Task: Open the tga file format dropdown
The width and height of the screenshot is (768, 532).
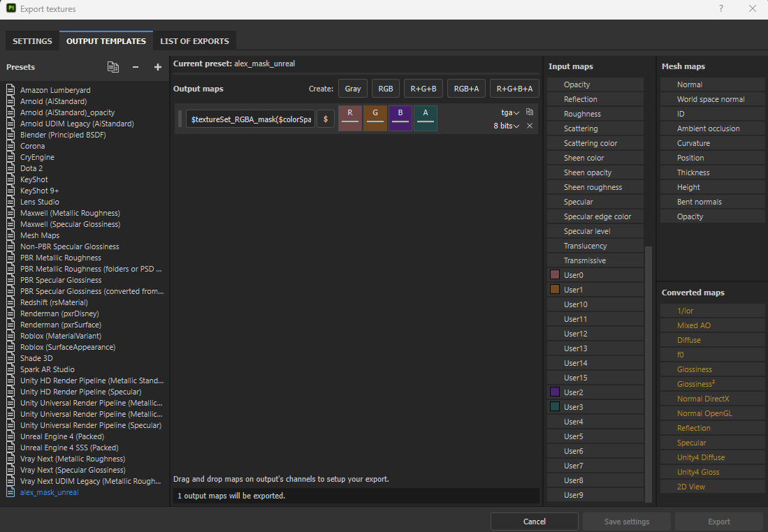Action: [511, 111]
